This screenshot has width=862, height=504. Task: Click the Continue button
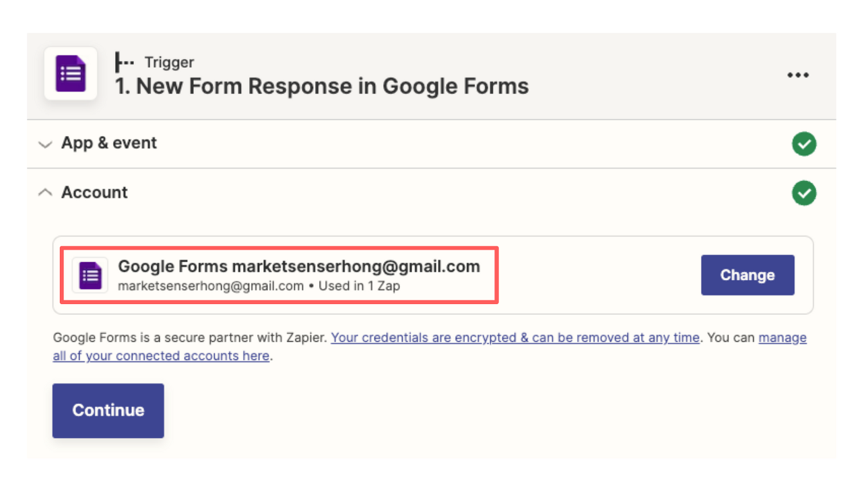point(108,410)
